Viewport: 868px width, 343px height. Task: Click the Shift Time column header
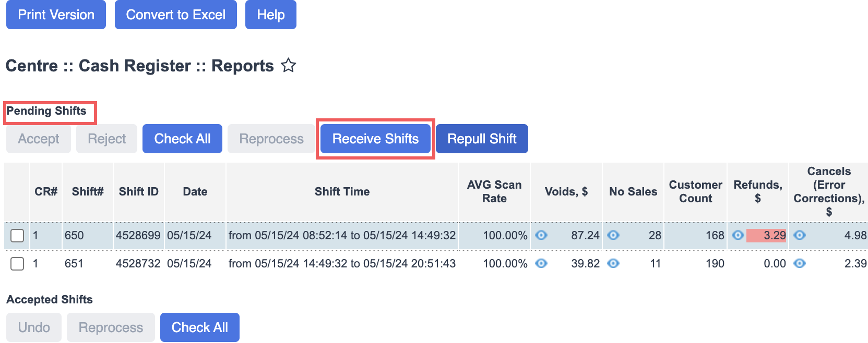pyautogui.click(x=342, y=192)
